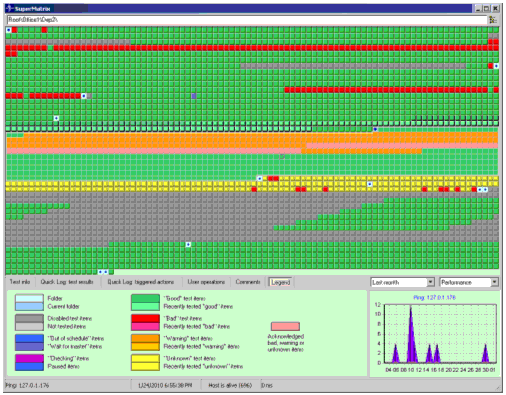Image resolution: width=506 pixels, height=395 pixels.
Task: Click the '"Good" test items' legend label
Action: click(185, 298)
